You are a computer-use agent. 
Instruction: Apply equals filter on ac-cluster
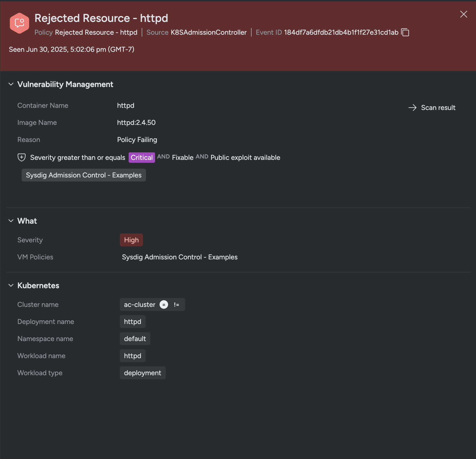click(164, 304)
